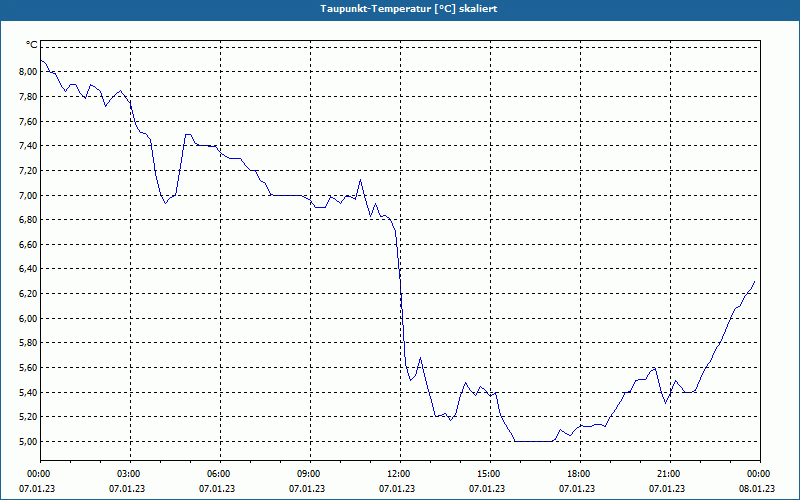Pick the 7,20 y-axis label
The image size is (800, 500).
[x=28, y=171]
